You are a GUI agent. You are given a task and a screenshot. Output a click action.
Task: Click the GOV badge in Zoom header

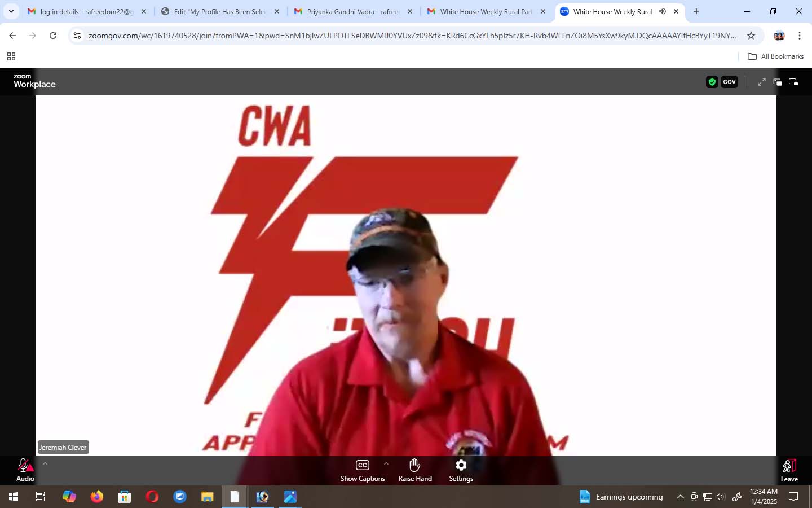tap(729, 82)
